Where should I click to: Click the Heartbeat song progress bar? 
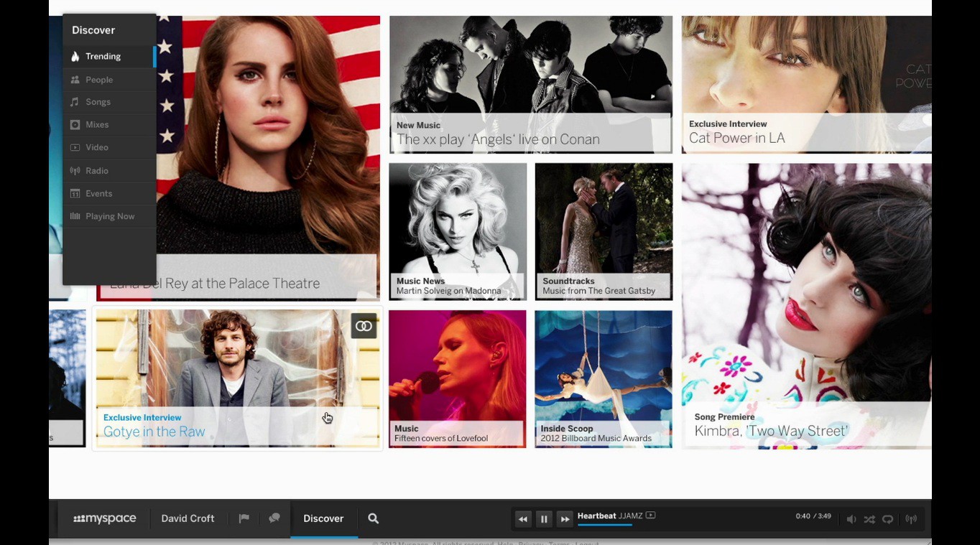pos(604,525)
